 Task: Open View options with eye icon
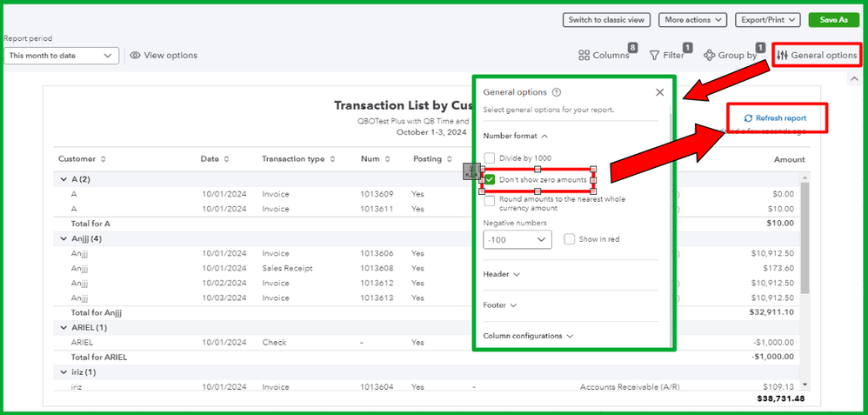point(164,56)
